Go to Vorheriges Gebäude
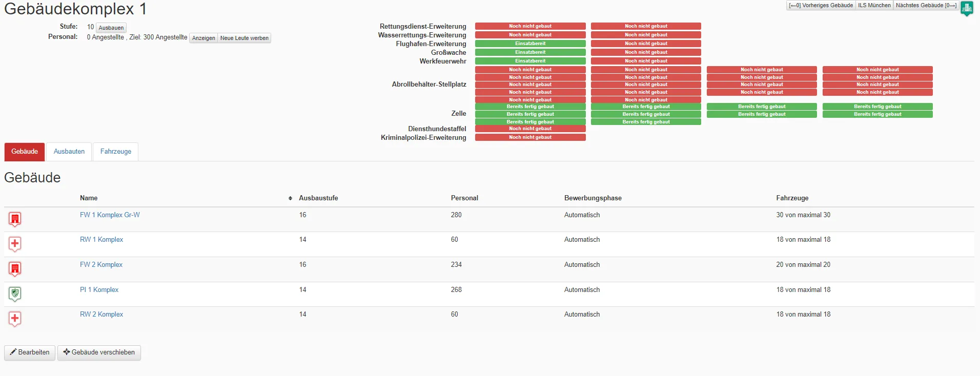The width and height of the screenshot is (980, 376). pyautogui.click(x=821, y=6)
